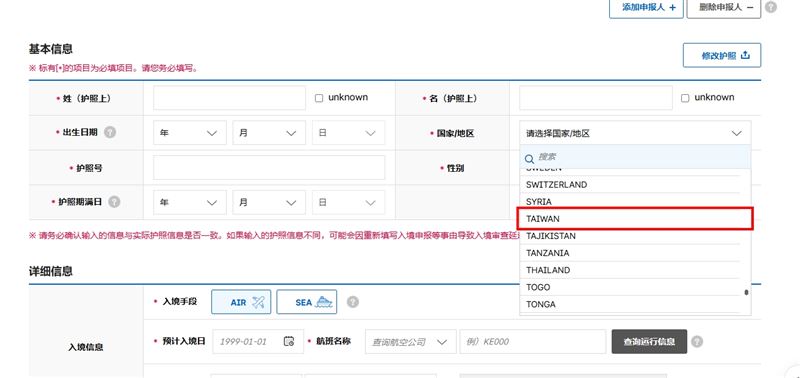Open passport expiry 日 dropdown

[348, 203]
